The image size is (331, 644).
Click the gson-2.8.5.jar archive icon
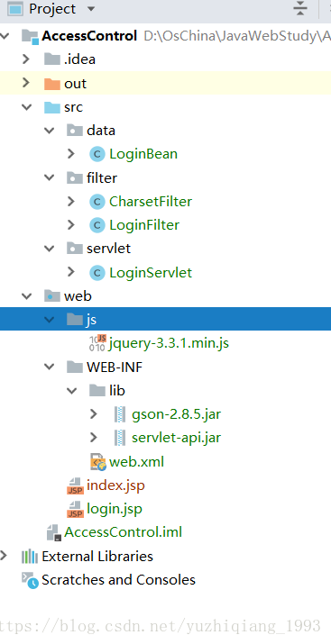coord(120,414)
